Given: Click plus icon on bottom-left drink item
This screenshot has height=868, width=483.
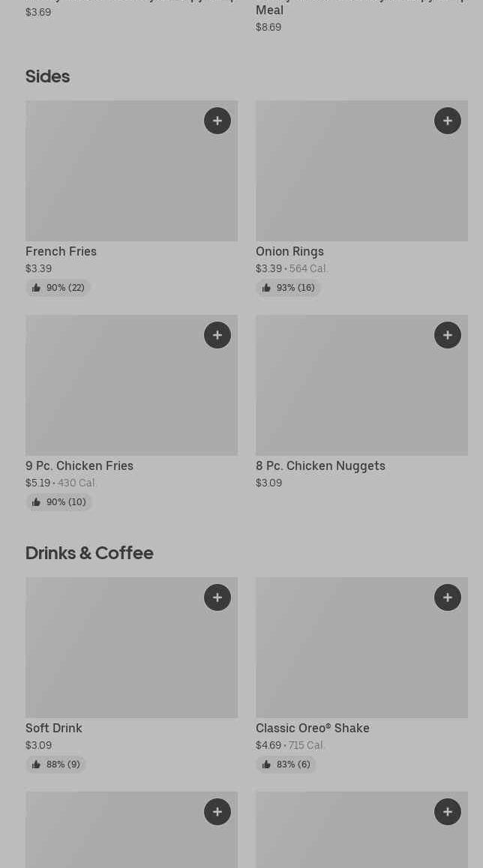Looking at the screenshot, I should 217,812.
